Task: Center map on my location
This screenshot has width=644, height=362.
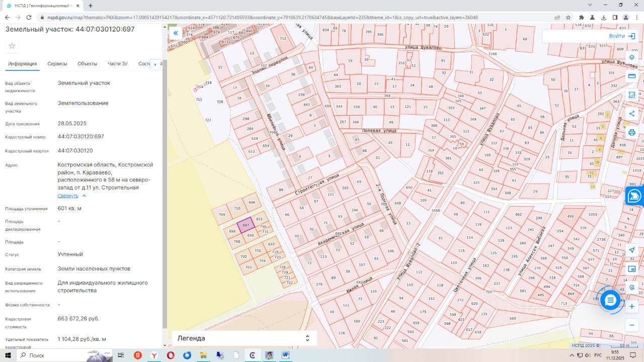Action: (x=632, y=250)
